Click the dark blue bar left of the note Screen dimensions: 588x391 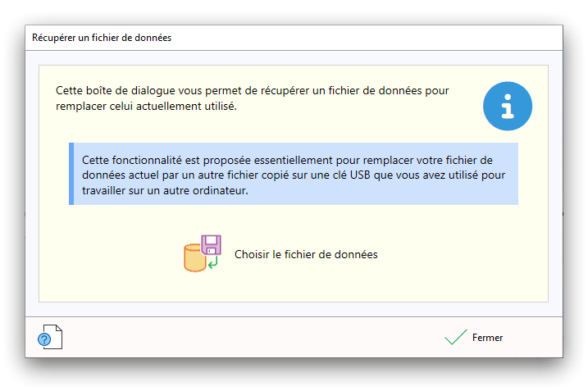tap(71, 174)
